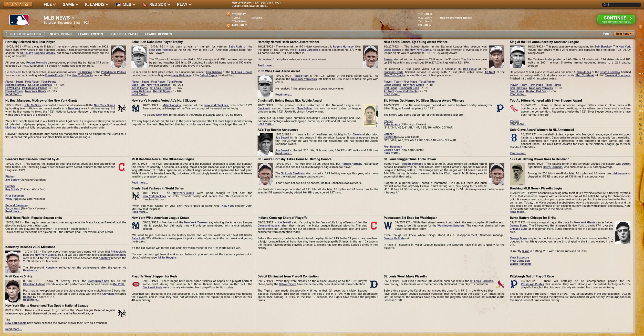Image resolution: width=644 pixels, height=336 pixels.
Task: Open the BOS section home icon
Action: click(x=641, y=115)
